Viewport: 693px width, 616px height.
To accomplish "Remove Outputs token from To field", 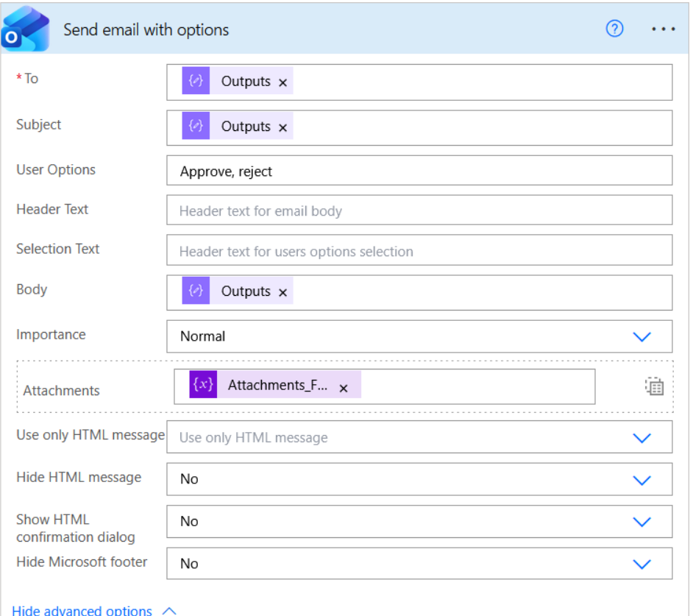I will point(283,82).
